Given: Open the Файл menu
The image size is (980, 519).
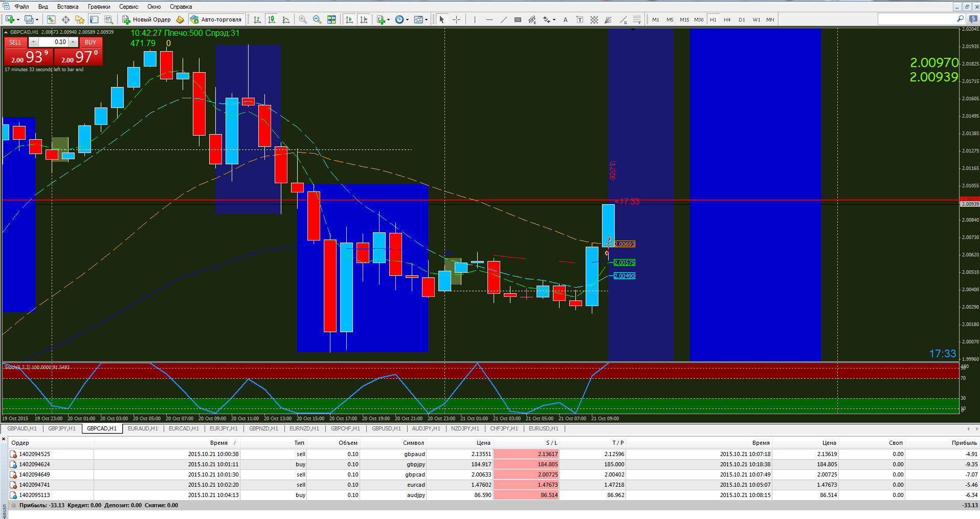Looking at the screenshot, I should 21,7.
